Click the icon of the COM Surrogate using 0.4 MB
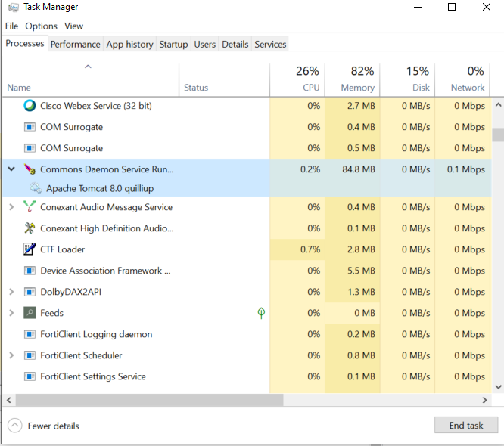 (x=30, y=127)
